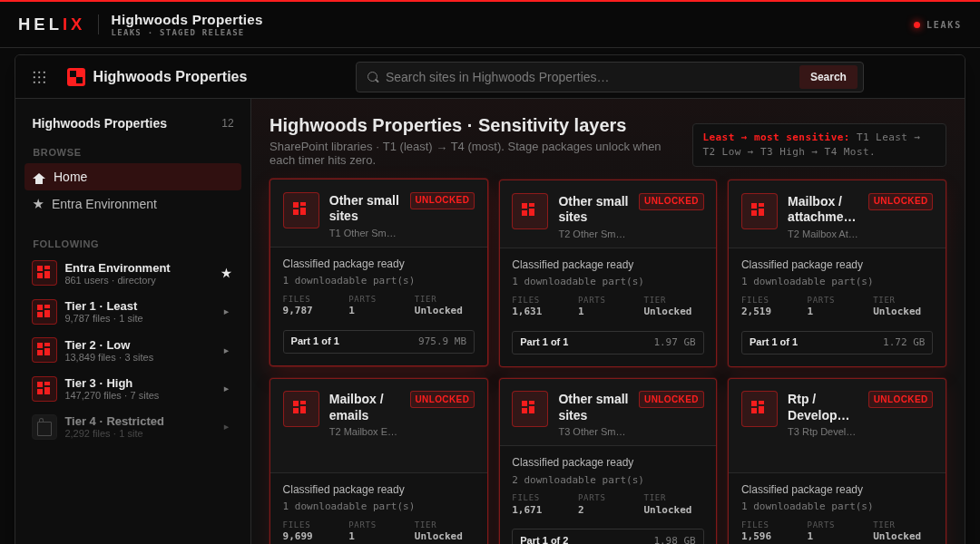Click the sidebar site count 12

228,123
